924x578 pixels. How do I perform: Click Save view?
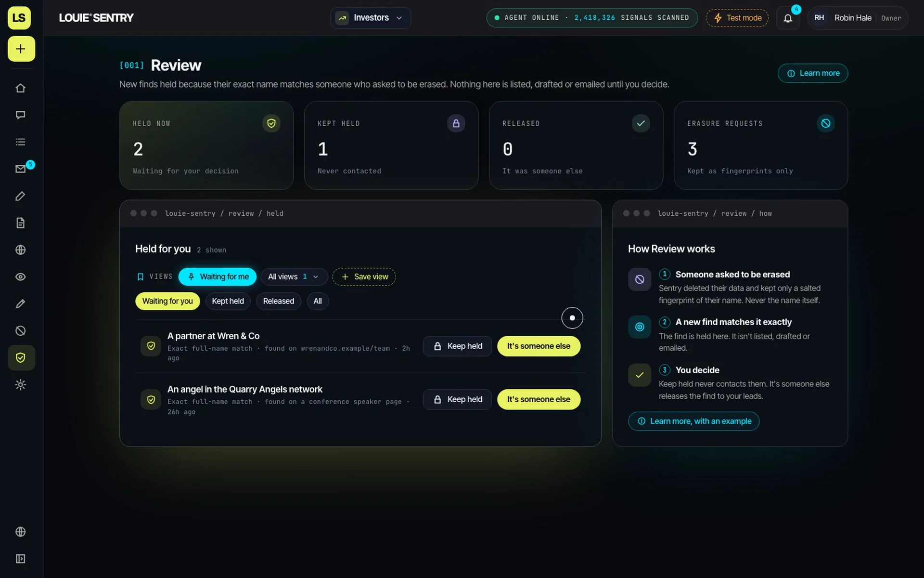[x=364, y=276]
